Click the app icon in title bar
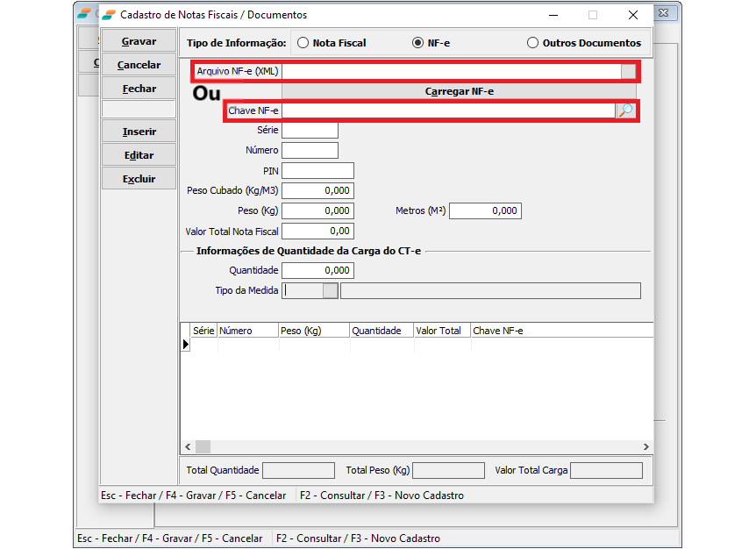756x549 pixels. click(x=108, y=15)
